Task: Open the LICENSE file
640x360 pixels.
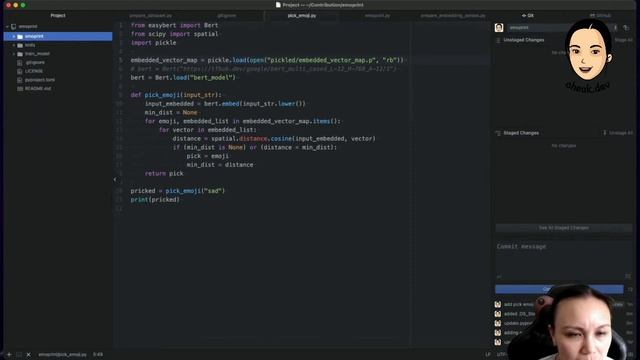Action: (34, 71)
